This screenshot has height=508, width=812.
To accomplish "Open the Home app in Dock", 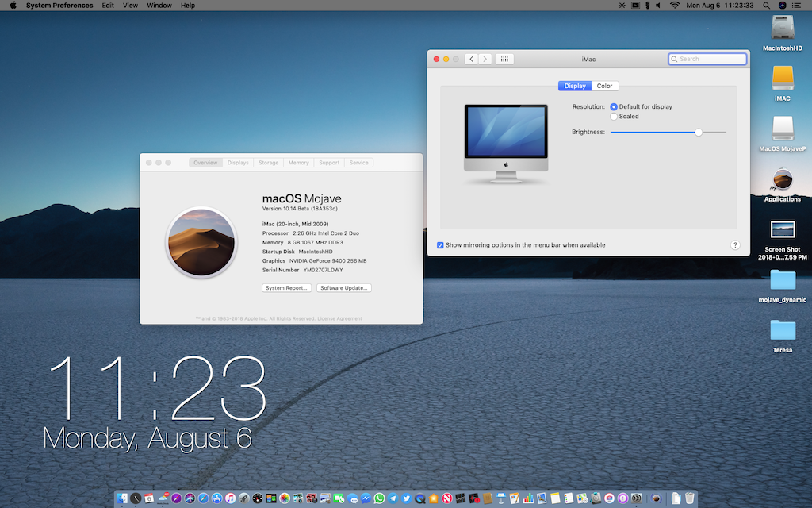I will point(434,498).
